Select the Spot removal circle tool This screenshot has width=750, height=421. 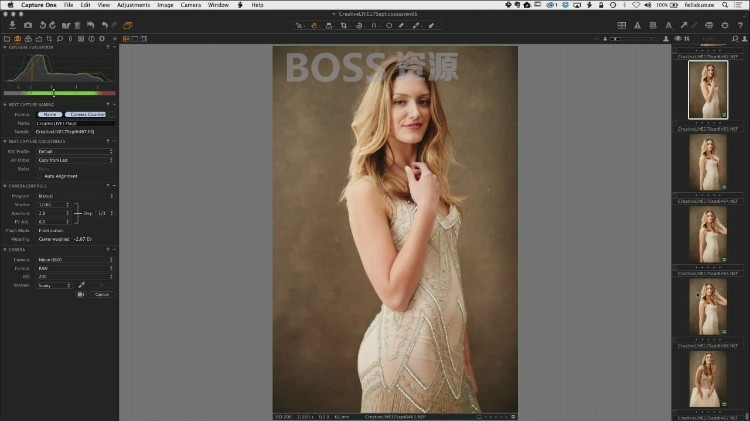click(x=389, y=25)
